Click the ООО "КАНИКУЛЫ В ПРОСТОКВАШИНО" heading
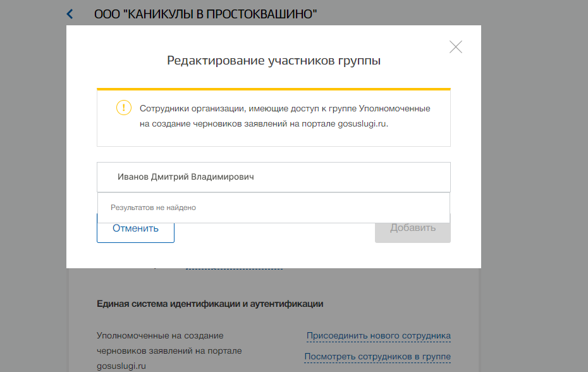Screen dimensions: 588x372 tap(205, 15)
